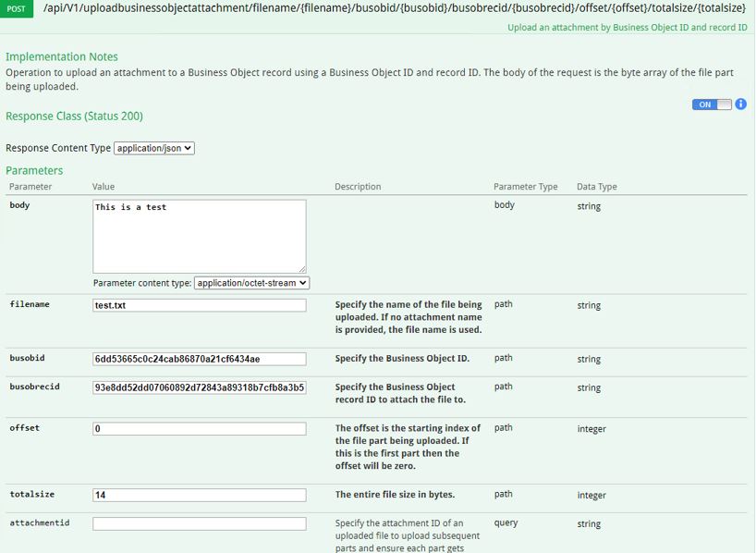Click the green POST method badge
Viewport: 756px width, 553px height.
pyautogui.click(x=18, y=7)
